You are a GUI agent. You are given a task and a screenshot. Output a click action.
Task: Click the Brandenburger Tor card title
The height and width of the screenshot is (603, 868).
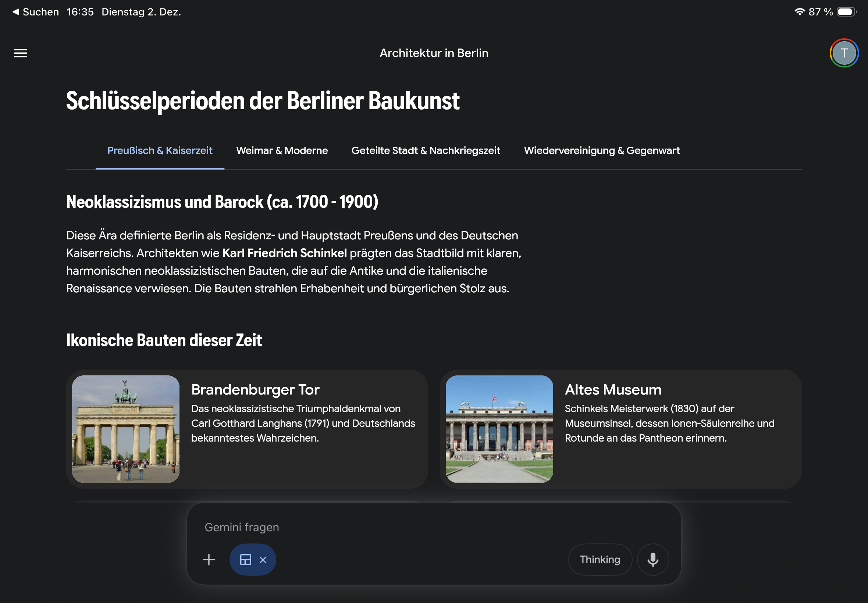[255, 389]
